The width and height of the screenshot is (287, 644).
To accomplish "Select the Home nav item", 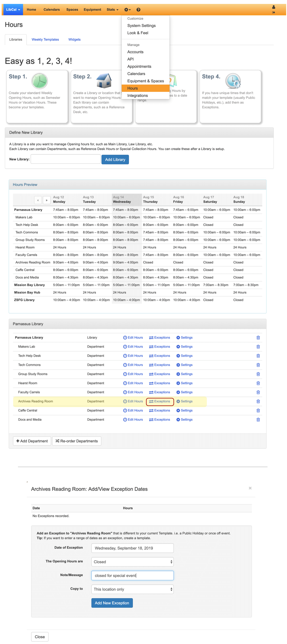I will pyautogui.click(x=31, y=10).
